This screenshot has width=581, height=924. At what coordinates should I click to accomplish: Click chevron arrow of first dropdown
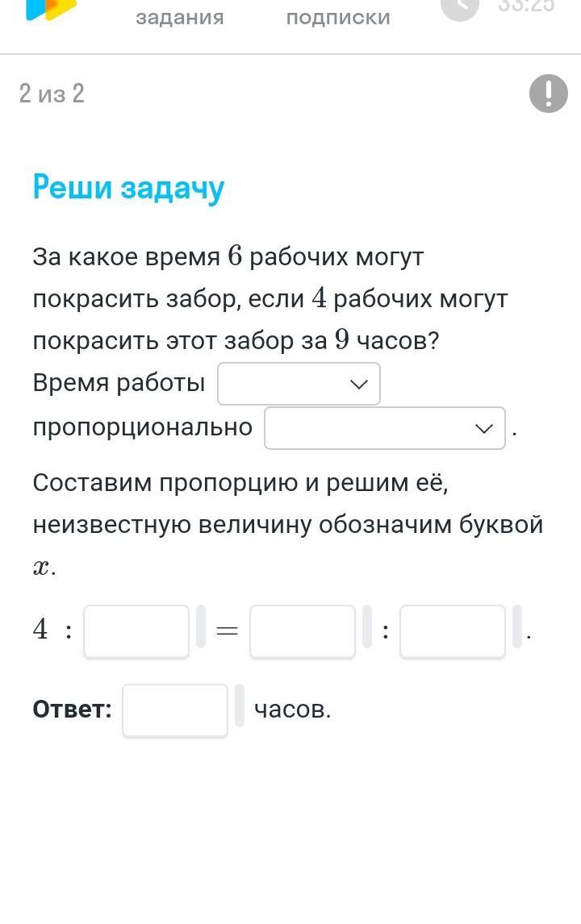358,385
